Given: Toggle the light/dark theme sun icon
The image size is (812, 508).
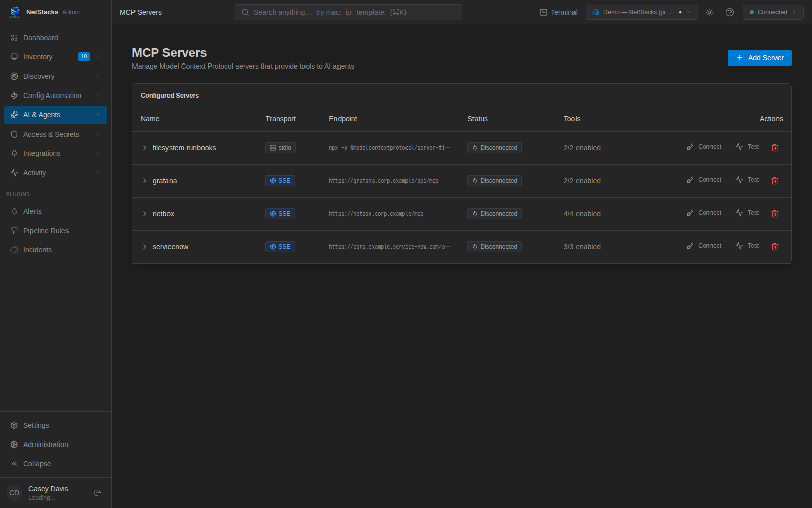Looking at the screenshot, I should [709, 12].
